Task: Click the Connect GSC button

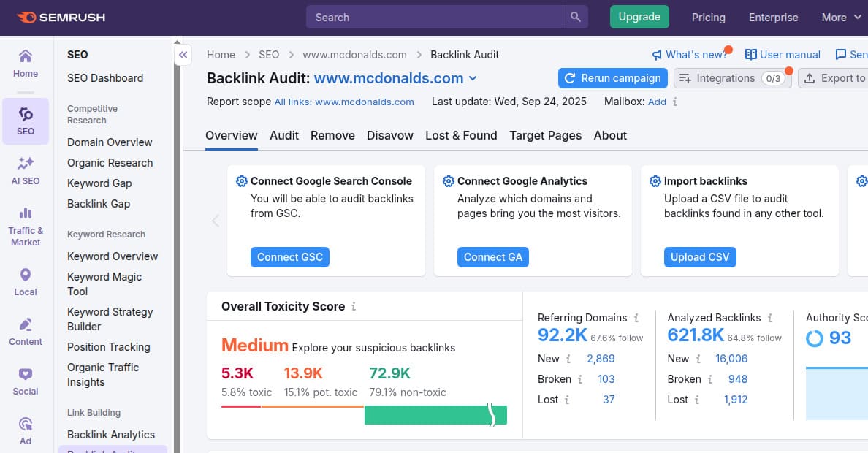Action: [290, 257]
